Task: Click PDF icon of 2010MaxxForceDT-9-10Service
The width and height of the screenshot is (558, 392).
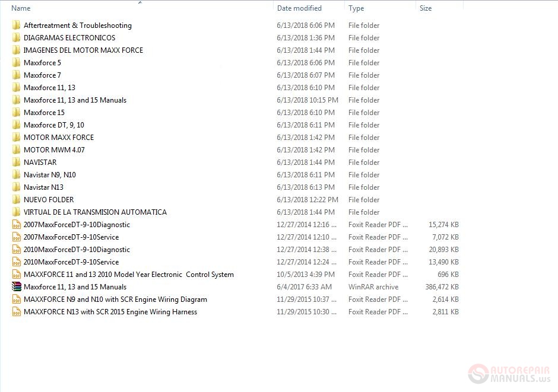Action: pyautogui.click(x=17, y=262)
